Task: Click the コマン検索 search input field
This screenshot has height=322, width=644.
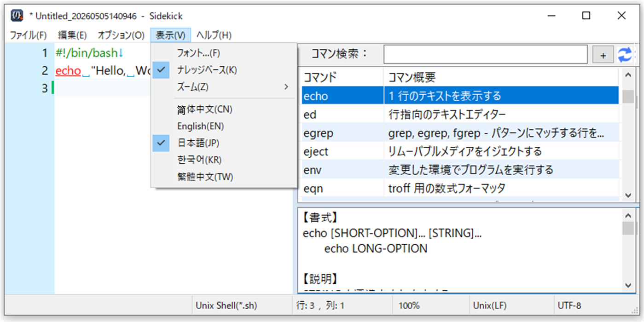Action: (486, 55)
